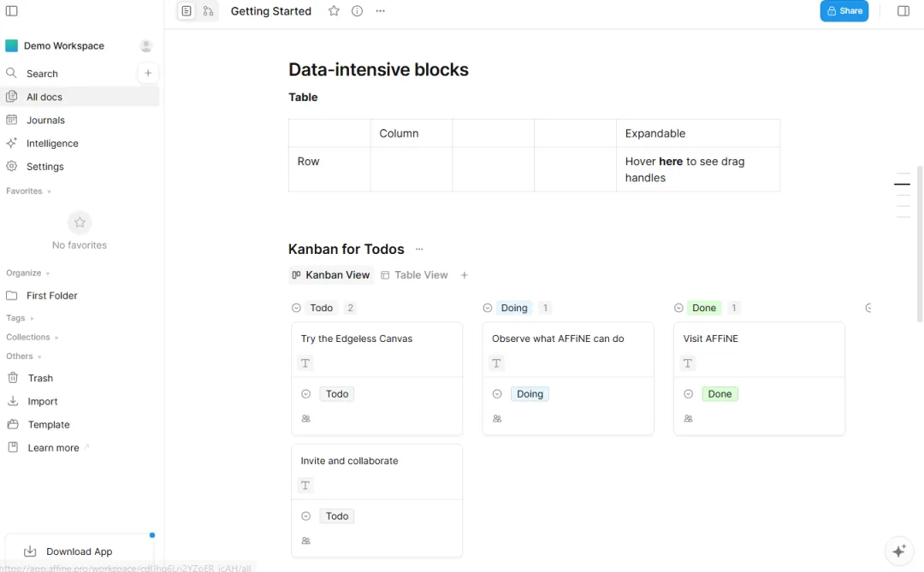Open Template

click(x=80, y=425)
